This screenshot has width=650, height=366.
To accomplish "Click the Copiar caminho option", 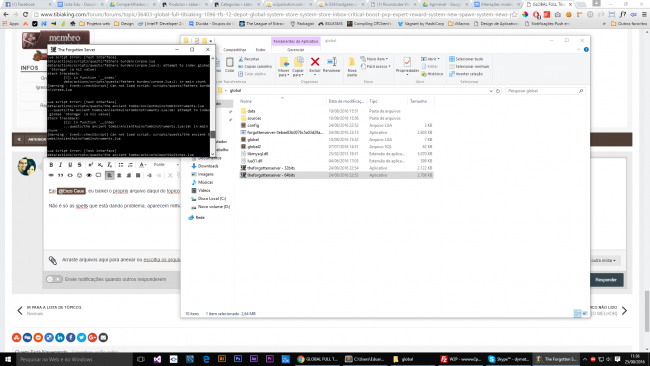I will [255, 67].
